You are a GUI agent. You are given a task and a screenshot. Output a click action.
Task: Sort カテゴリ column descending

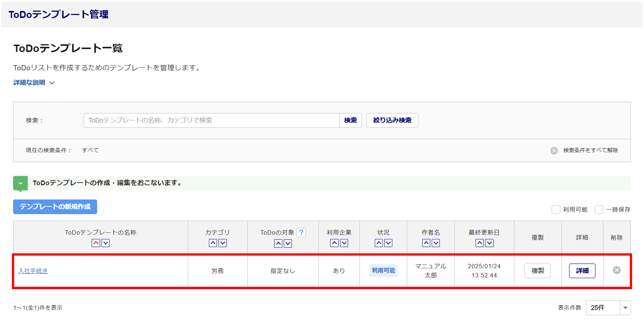coord(223,243)
